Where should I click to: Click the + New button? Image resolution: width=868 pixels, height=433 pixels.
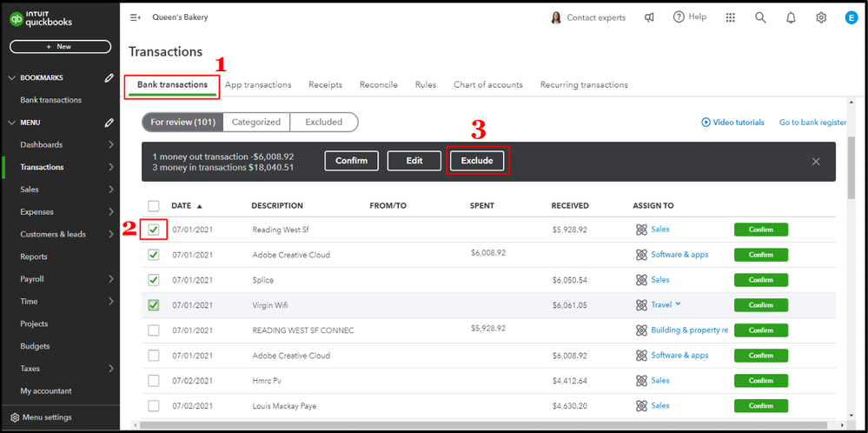coord(60,47)
